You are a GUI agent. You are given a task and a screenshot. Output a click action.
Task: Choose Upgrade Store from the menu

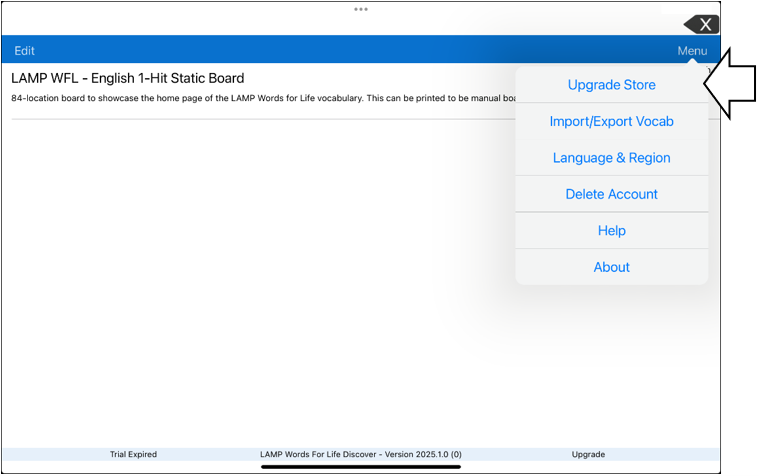click(611, 85)
